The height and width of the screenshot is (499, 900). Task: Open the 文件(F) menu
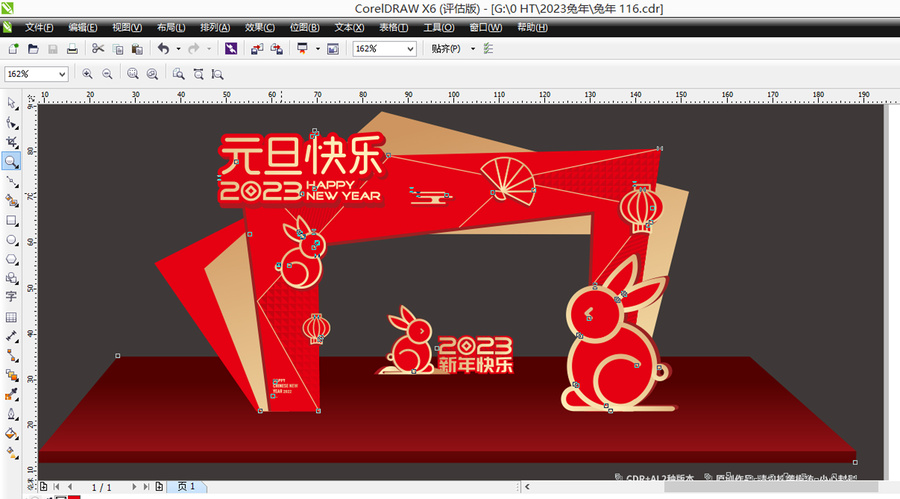38,28
